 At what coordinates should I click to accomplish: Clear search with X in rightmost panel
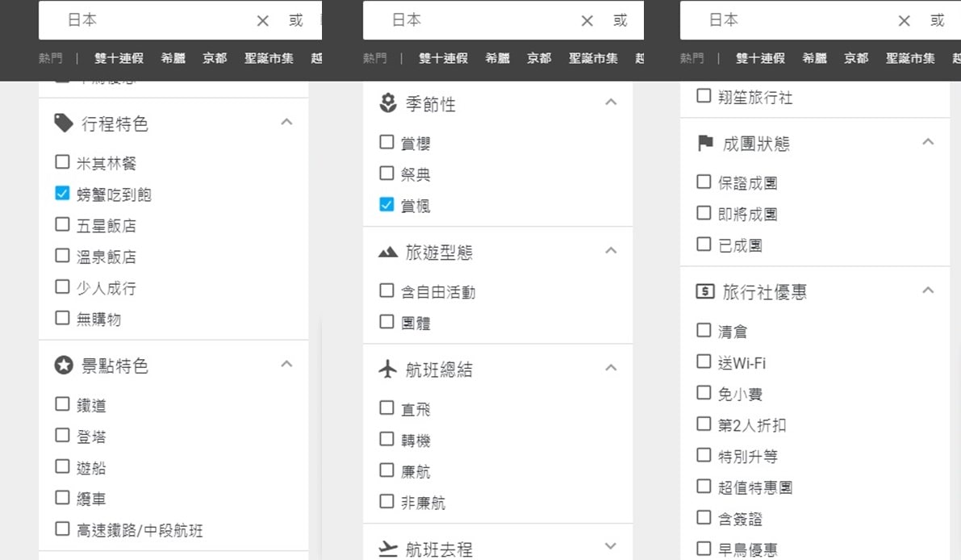pyautogui.click(x=905, y=21)
